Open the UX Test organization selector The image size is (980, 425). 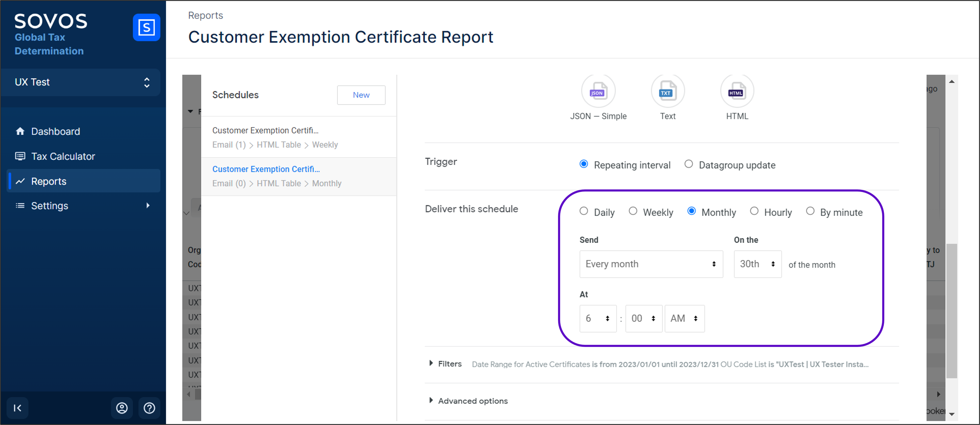81,82
